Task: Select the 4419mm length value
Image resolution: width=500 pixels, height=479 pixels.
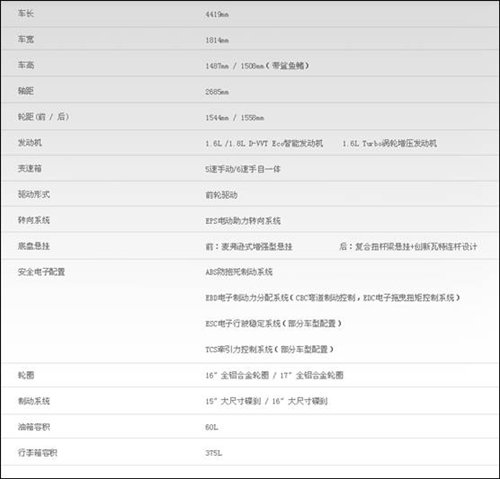Action: tap(217, 14)
